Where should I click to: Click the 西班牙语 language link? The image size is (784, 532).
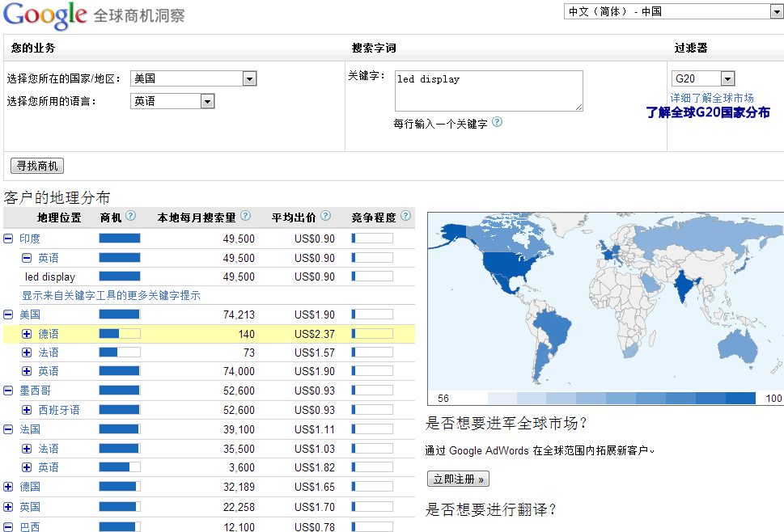pos(59,410)
